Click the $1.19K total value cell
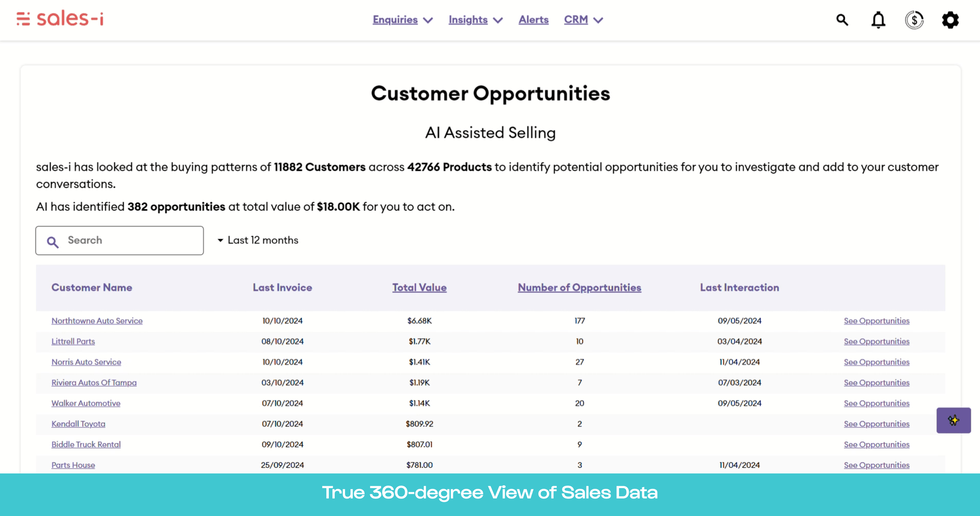This screenshot has width=980, height=516. tap(419, 382)
